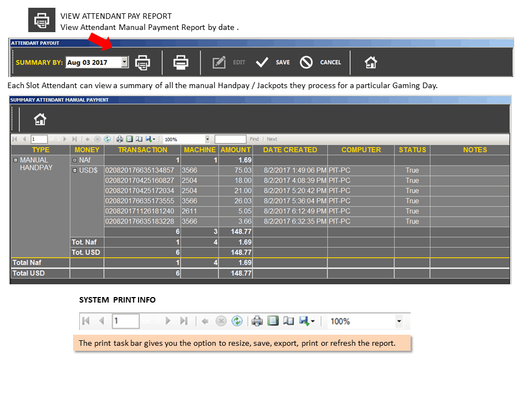The image size is (532, 399).
Task: Click the Cancel button
Action: pyautogui.click(x=320, y=63)
